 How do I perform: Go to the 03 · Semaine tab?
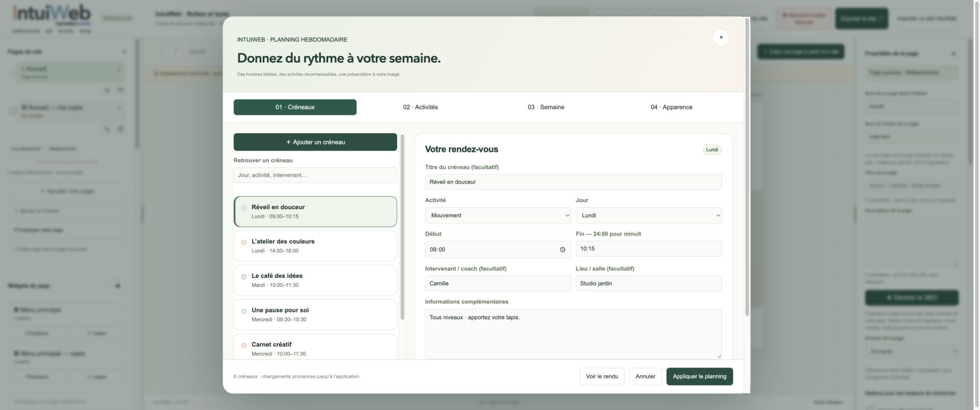coord(546,107)
